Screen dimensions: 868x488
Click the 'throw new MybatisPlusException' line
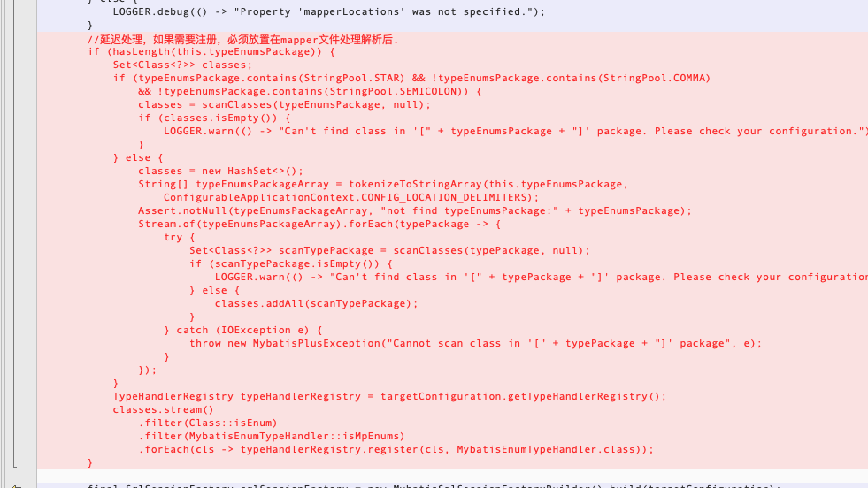tap(475, 344)
